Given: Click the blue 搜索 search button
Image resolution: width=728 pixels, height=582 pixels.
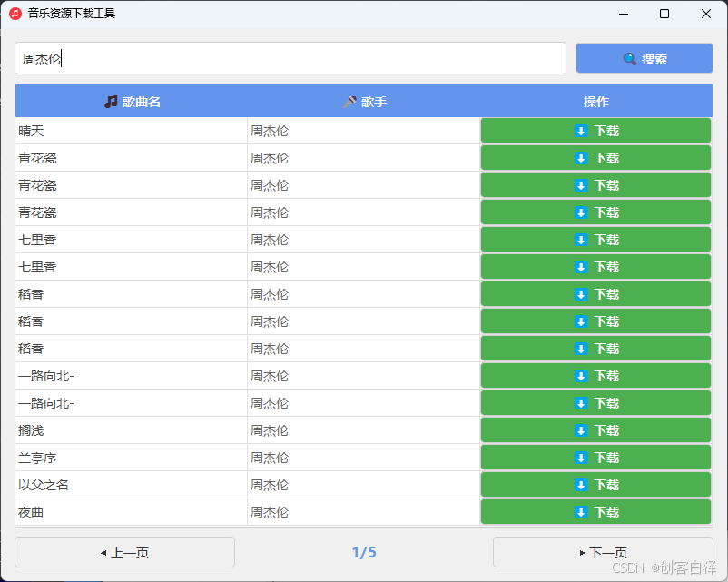Looking at the screenshot, I should [x=644, y=58].
